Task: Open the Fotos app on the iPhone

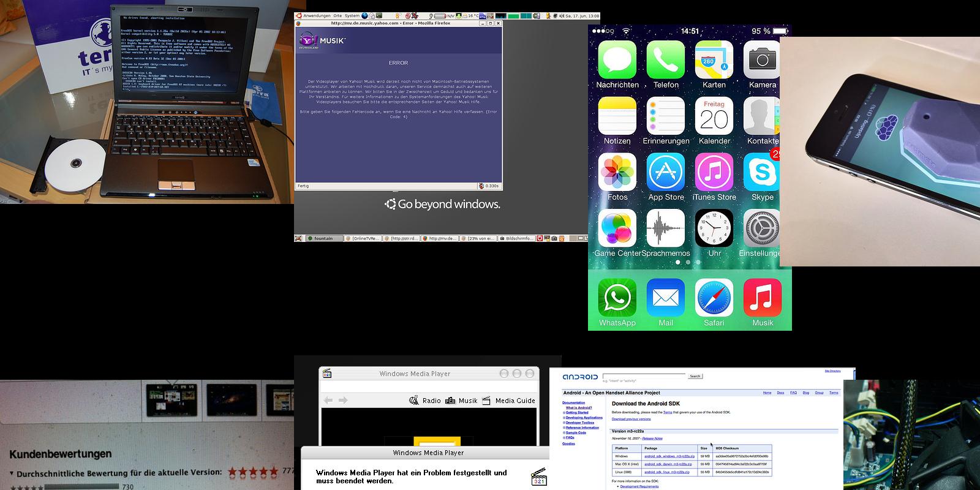Action: pos(617,172)
